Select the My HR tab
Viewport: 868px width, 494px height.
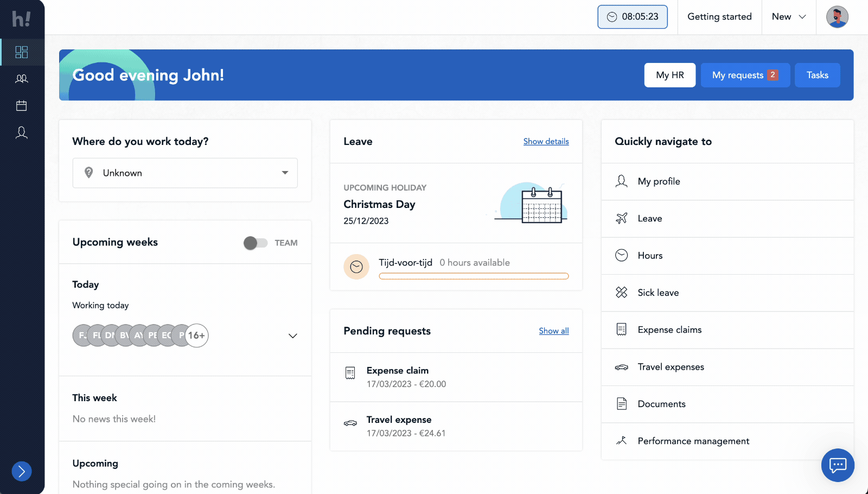click(x=670, y=75)
